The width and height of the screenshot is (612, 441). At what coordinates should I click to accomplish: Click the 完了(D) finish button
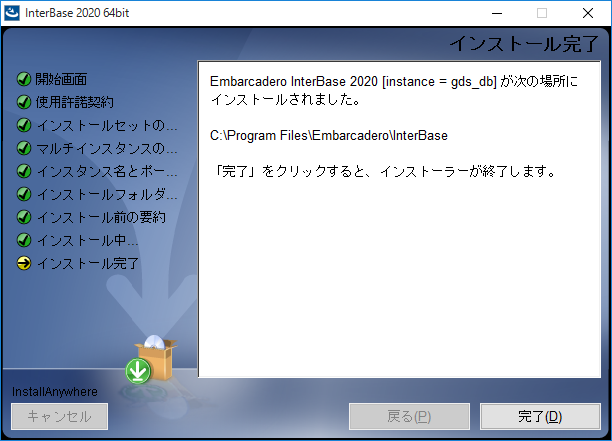(540, 416)
